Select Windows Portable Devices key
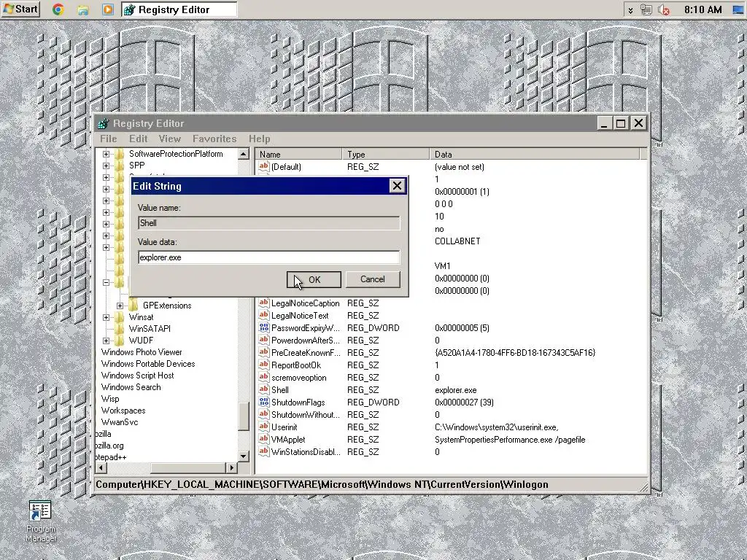The width and height of the screenshot is (747, 560). [147, 364]
